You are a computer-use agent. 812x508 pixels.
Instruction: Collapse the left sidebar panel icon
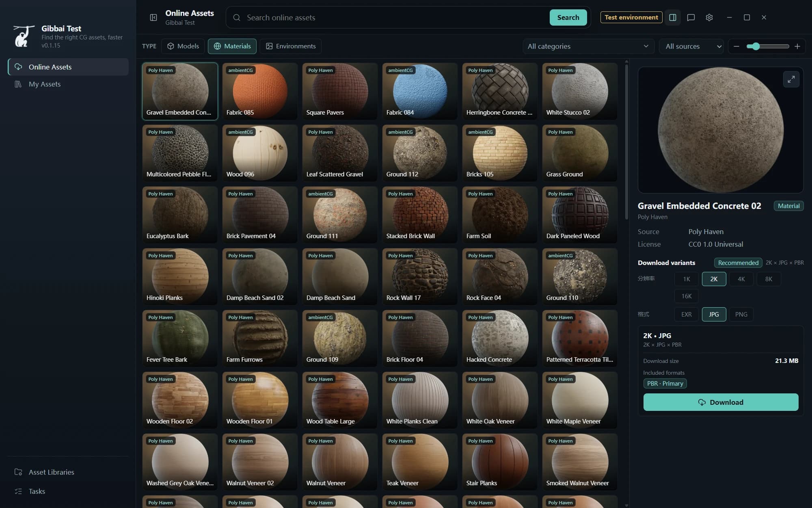[x=153, y=17]
